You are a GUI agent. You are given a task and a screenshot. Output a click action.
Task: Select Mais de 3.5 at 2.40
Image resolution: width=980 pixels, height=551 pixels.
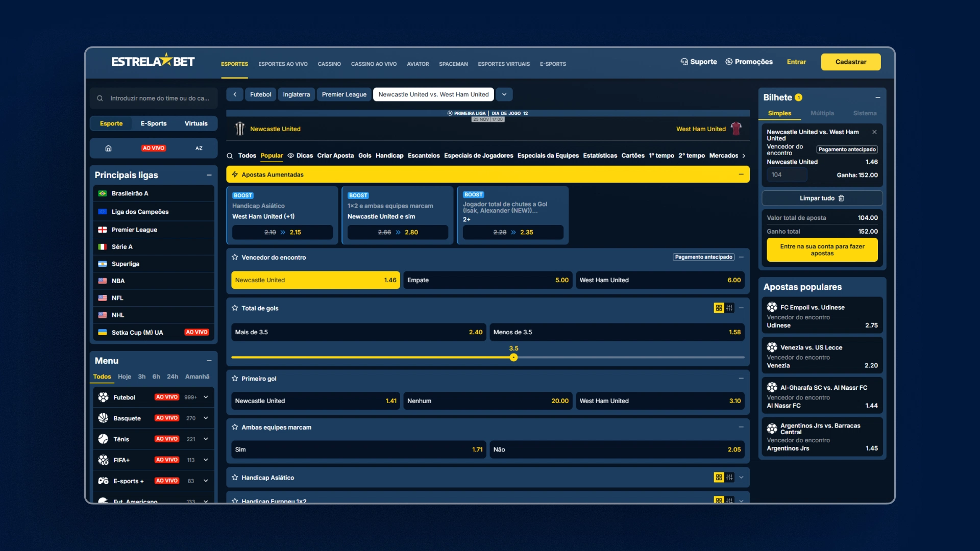358,332
